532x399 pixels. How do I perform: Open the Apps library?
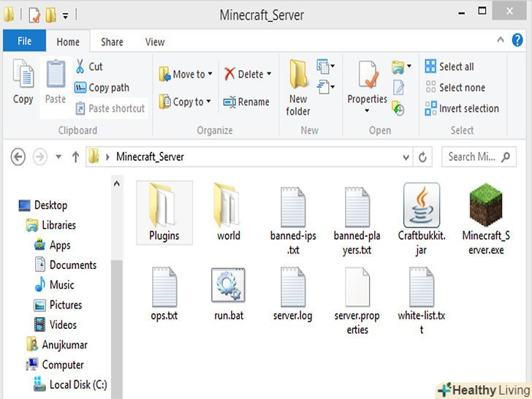click(53, 245)
